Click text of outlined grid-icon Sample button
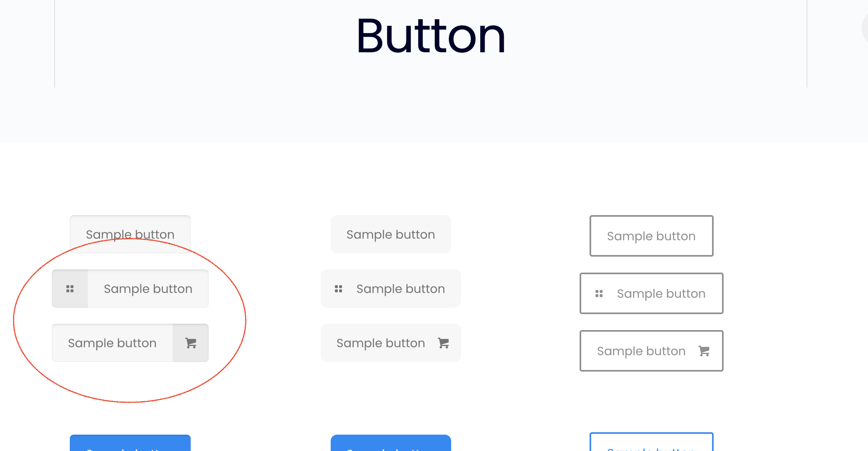The image size is (868, 451). pos(661,294)
